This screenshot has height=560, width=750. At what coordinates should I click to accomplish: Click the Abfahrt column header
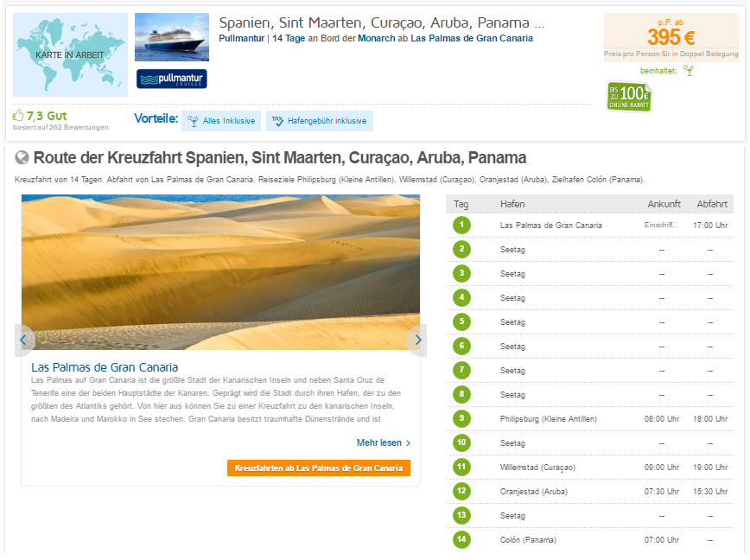(x=712, y=204)
